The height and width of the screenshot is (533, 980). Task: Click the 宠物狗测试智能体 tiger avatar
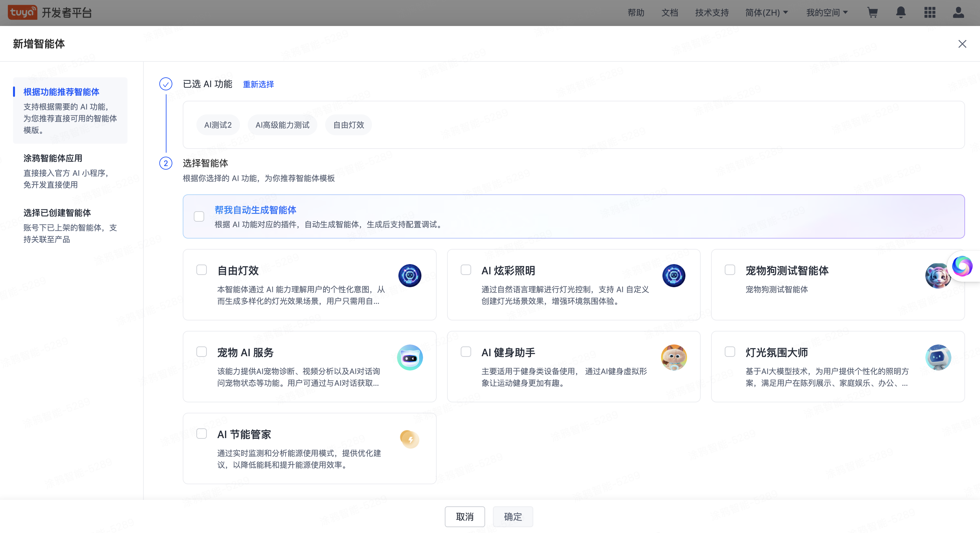[x=938, y=276]
